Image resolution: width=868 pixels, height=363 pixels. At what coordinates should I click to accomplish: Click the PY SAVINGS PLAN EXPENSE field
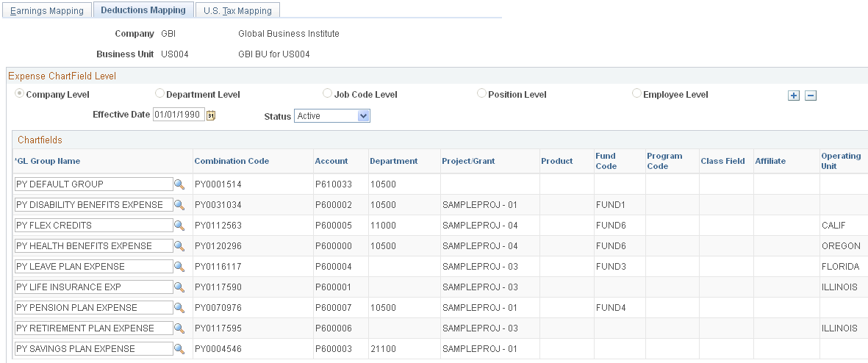point(94,348)
